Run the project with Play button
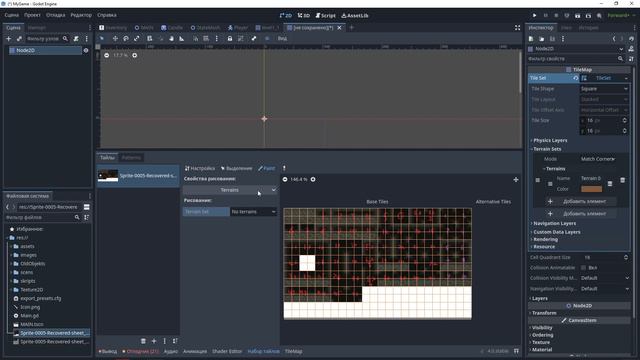 coord(534,16)
